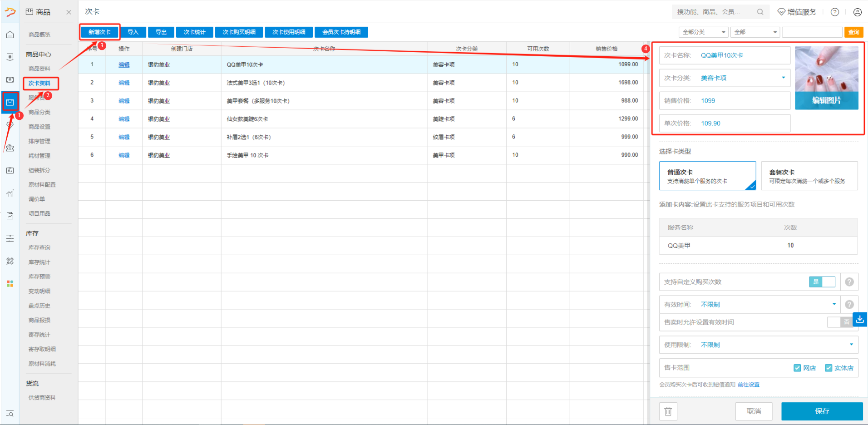The width and height of the screenshot is (868, 425).
Task: Select 次卡资料 in the left menu
Action: coord(39,83)
